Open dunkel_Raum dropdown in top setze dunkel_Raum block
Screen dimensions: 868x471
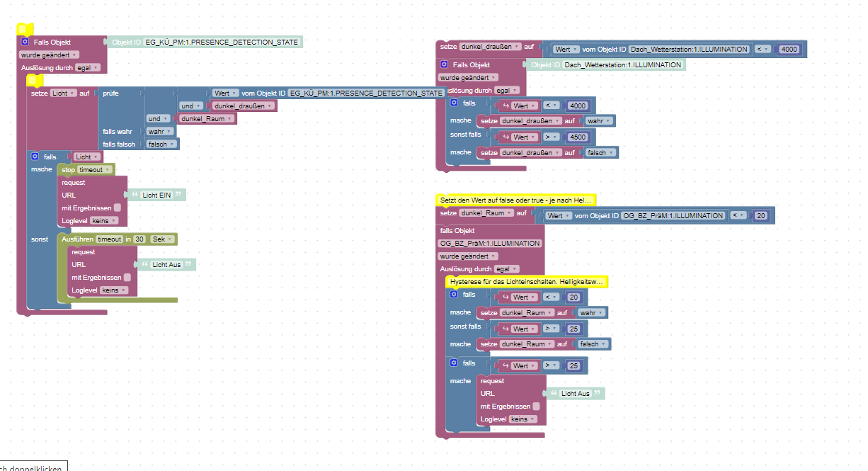point(486,212)
